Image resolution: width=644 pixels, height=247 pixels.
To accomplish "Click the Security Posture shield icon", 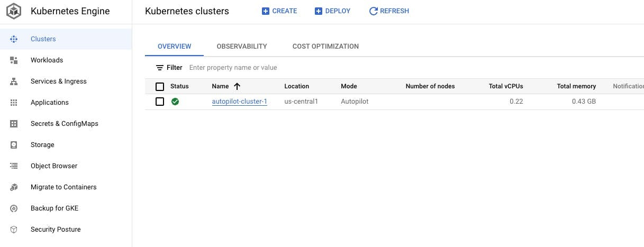I will coord(14,230).
